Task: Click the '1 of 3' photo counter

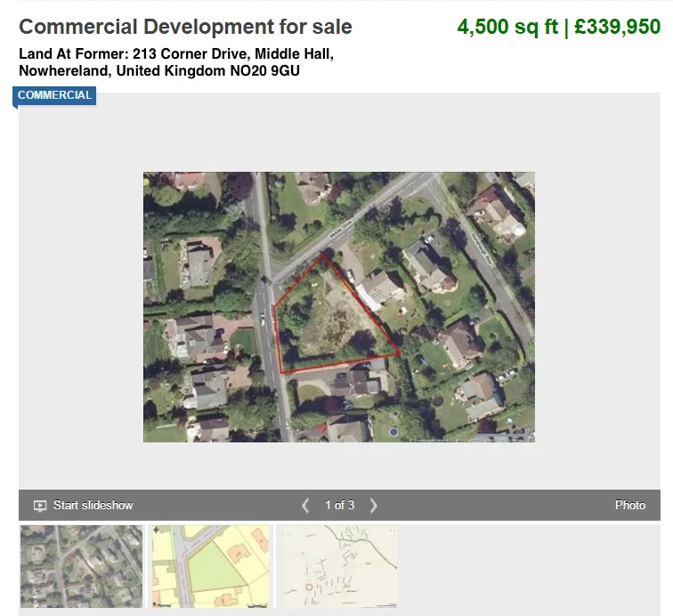Action: 339,506
